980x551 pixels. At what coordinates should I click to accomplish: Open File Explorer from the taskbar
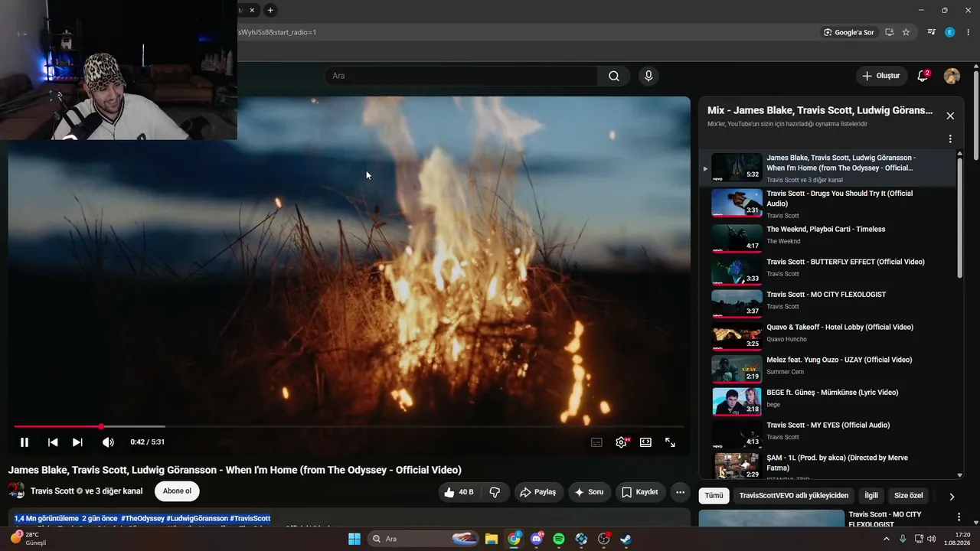(491, 539)
